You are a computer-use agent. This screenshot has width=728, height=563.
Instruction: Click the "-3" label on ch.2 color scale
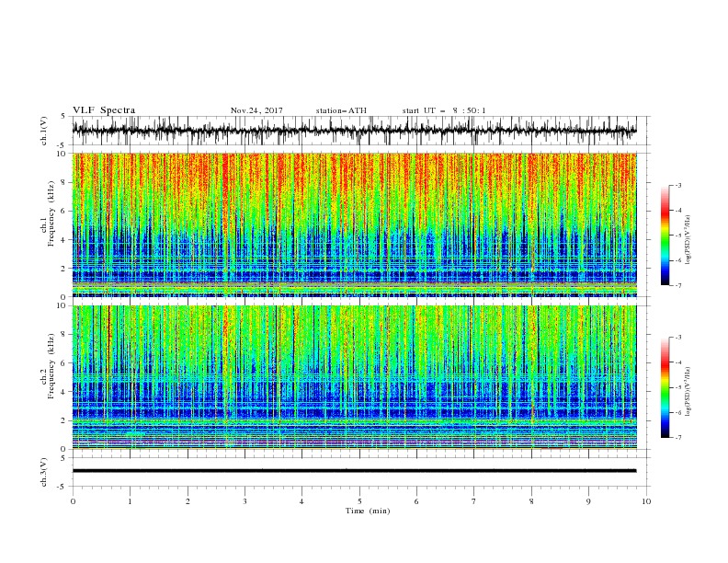[x=677, y=338]
